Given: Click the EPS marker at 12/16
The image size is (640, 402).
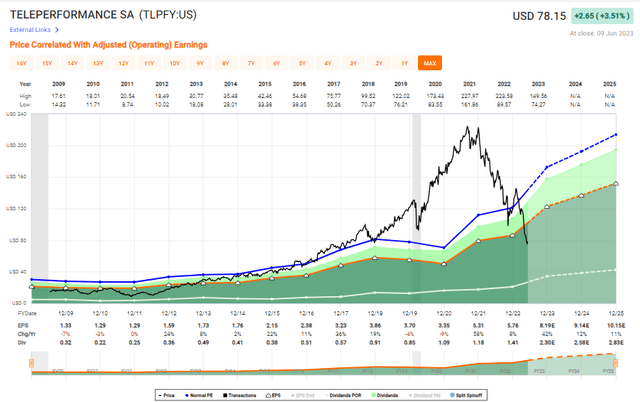Looking at the screenshot, I should pyautogui.click(x=307, y=275).
